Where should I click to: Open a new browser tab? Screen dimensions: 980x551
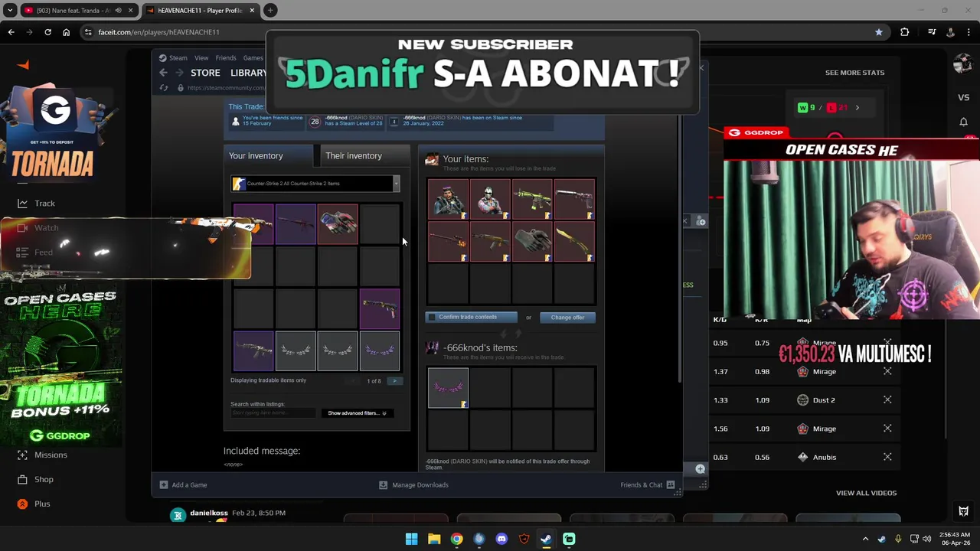tap(270, 10)
